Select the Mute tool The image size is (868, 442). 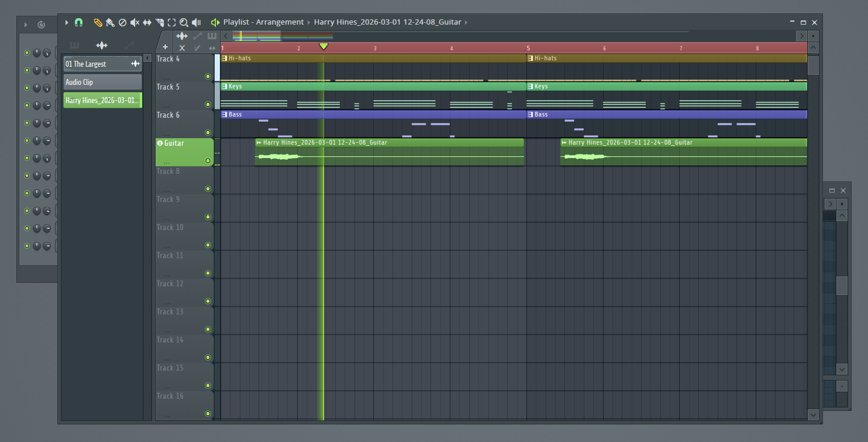coord(135,22)
